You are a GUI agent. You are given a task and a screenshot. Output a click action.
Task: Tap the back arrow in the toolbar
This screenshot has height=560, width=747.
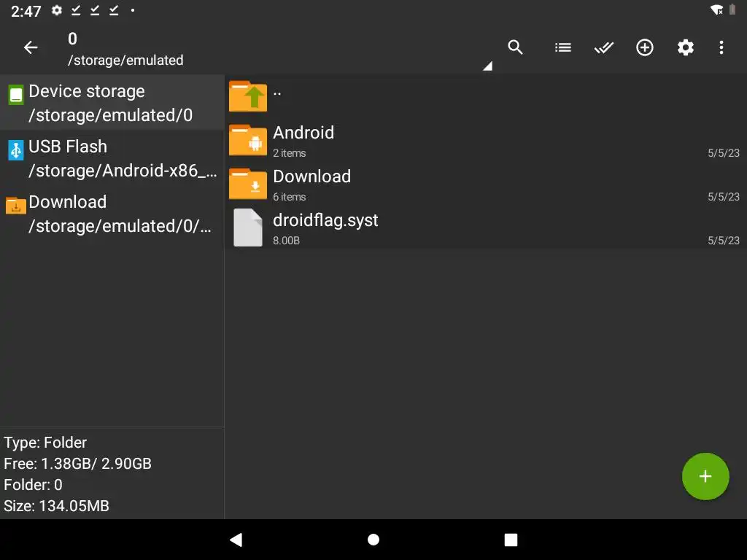coord(31,47)
